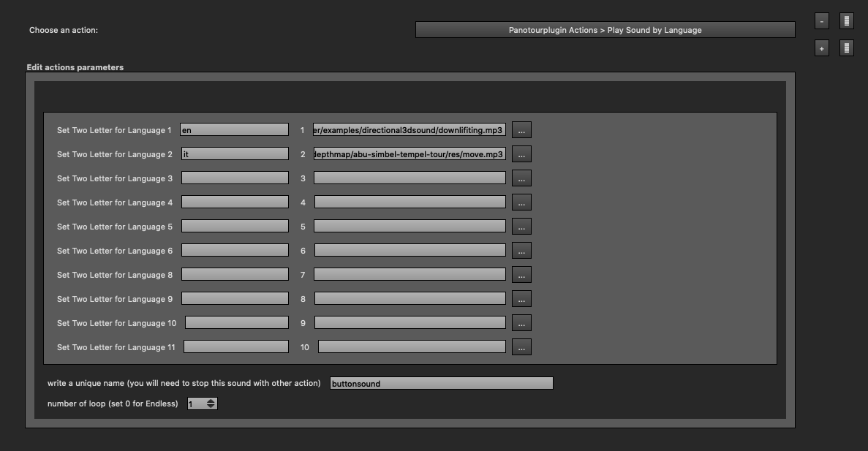Select the 'en' language code field
The height and width of the screenshot is (451, 868).
tap(234, 129)
